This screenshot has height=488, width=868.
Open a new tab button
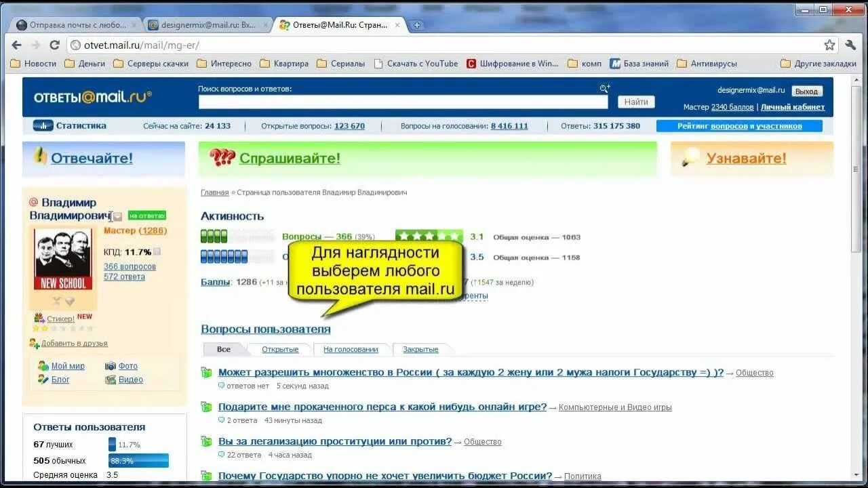tap(417, 25)
